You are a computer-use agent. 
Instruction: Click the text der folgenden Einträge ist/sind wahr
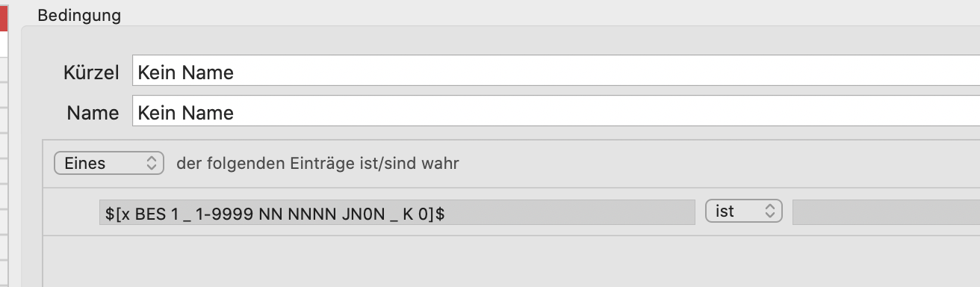[x=317, y=163]
